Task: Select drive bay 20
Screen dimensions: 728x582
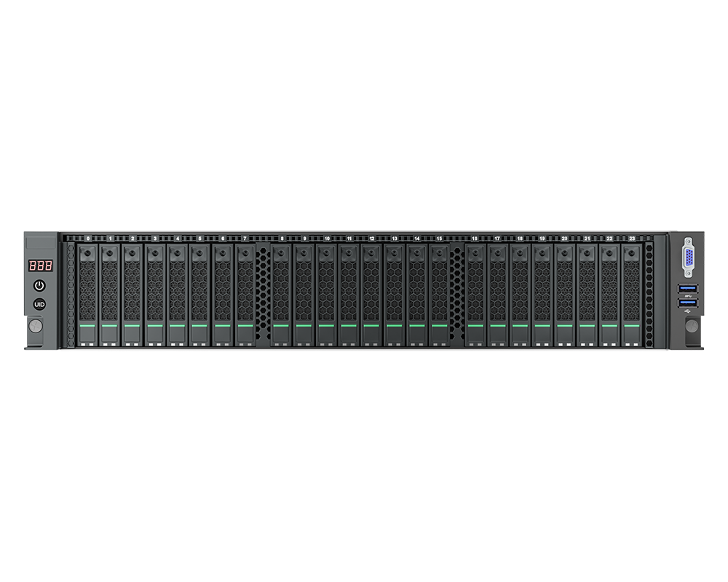Action: 565,295
